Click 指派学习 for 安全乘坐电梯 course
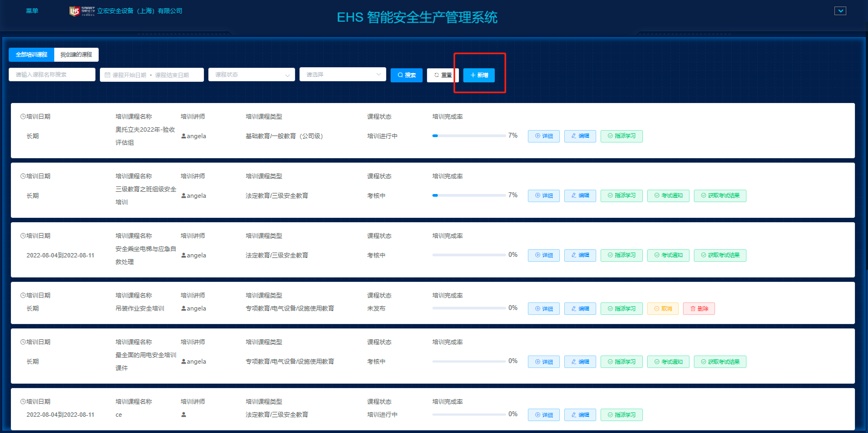Screen dimensions: 868x433 [622, 255]
